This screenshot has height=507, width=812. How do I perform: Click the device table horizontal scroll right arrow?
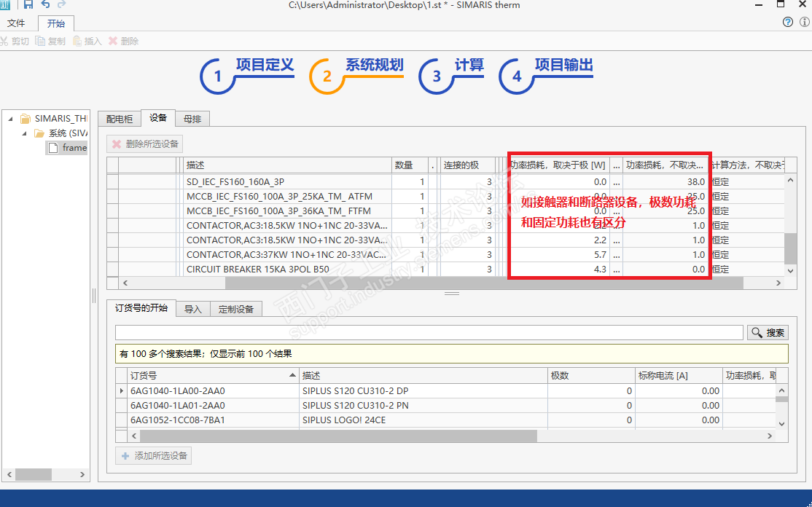[x=778, y=283]
